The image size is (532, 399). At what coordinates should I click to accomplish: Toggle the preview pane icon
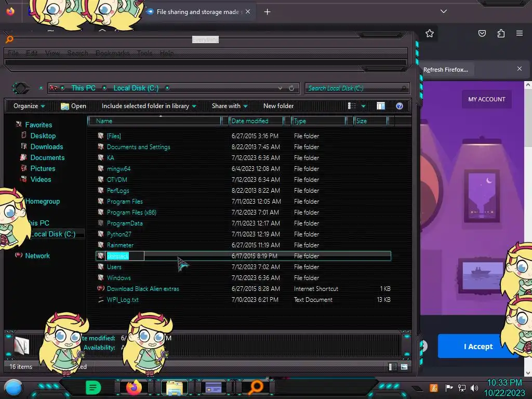click(x=381, y=106)
